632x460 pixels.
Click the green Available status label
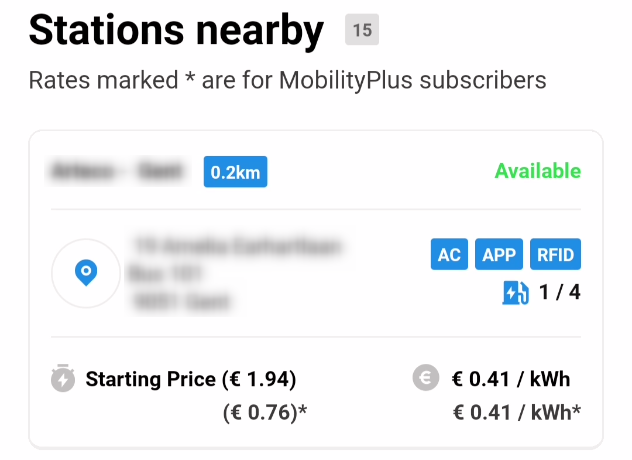point(538,171)
